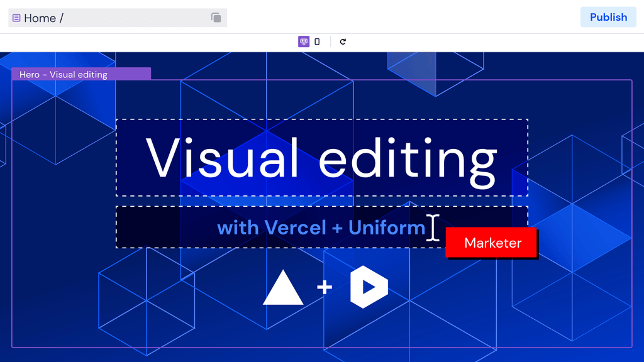Select the Vercel triangle logo

click(283, 287)
